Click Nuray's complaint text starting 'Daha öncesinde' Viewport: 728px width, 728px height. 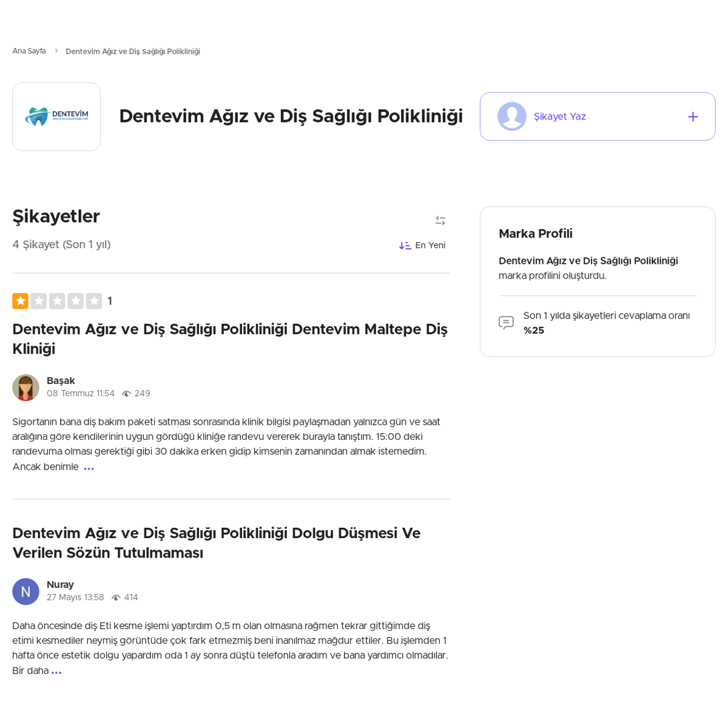(231, 648)
